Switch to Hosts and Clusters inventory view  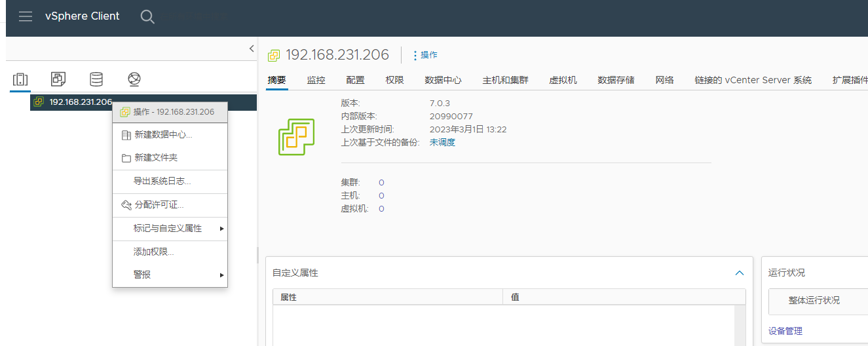(20, 79)
